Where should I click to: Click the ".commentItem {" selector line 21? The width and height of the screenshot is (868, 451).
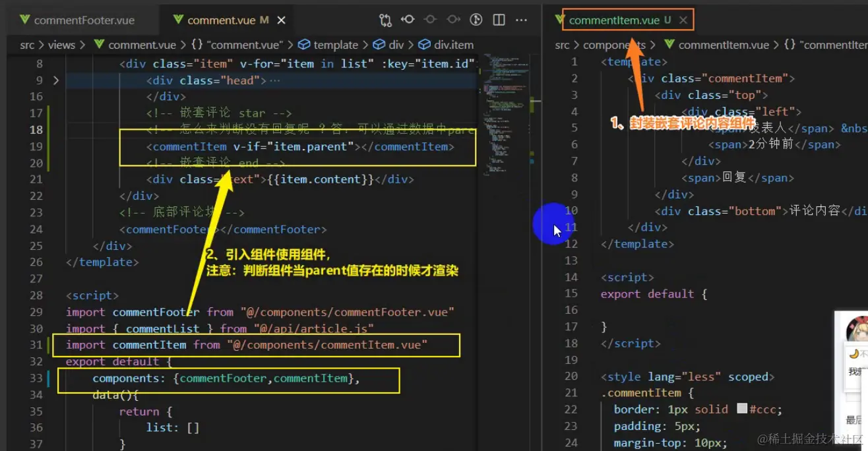tap(648, 393)
